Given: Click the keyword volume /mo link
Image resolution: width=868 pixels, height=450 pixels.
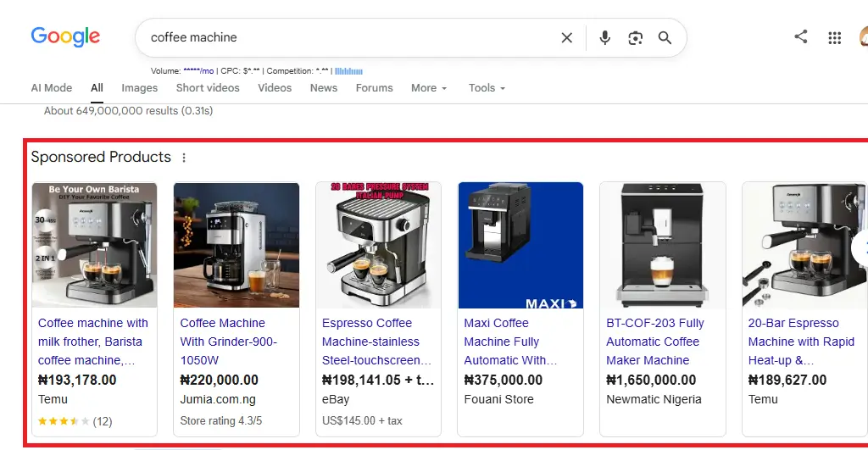Looking at the screenshot, I should pos(198,71).
